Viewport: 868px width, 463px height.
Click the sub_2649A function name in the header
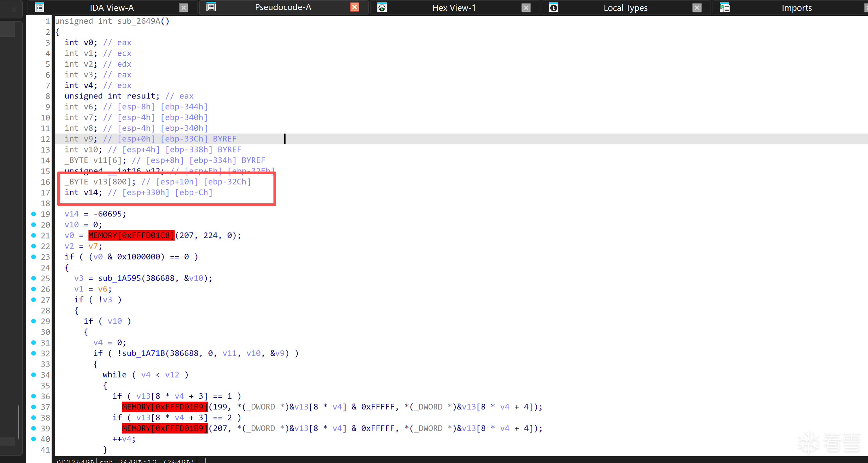tap(139, 21)
